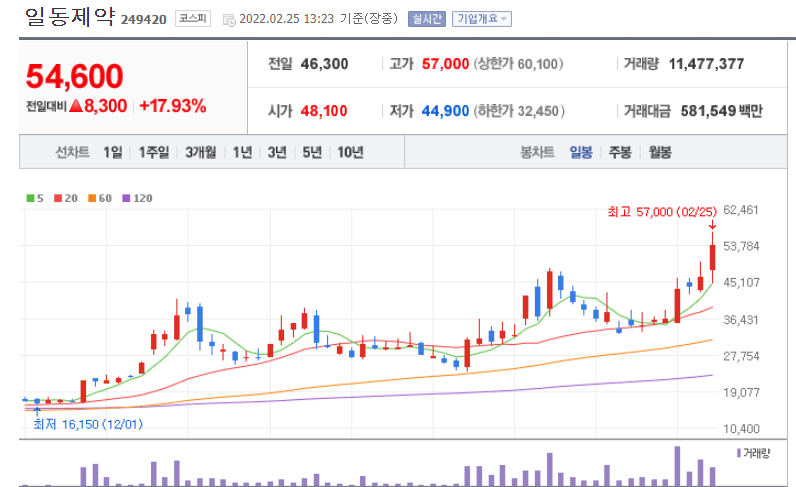Click the 저가 value 44,900
Screen dimensions: 796x487
coord(445,111)
